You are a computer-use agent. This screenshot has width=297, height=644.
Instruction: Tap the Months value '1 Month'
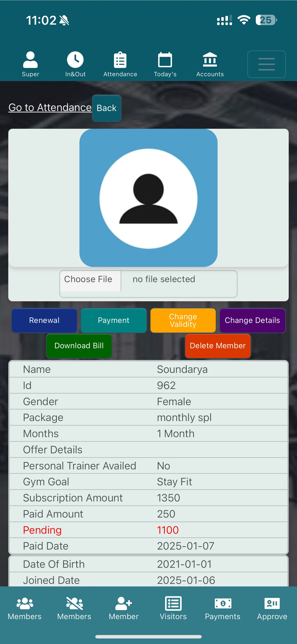pos(176,434)
